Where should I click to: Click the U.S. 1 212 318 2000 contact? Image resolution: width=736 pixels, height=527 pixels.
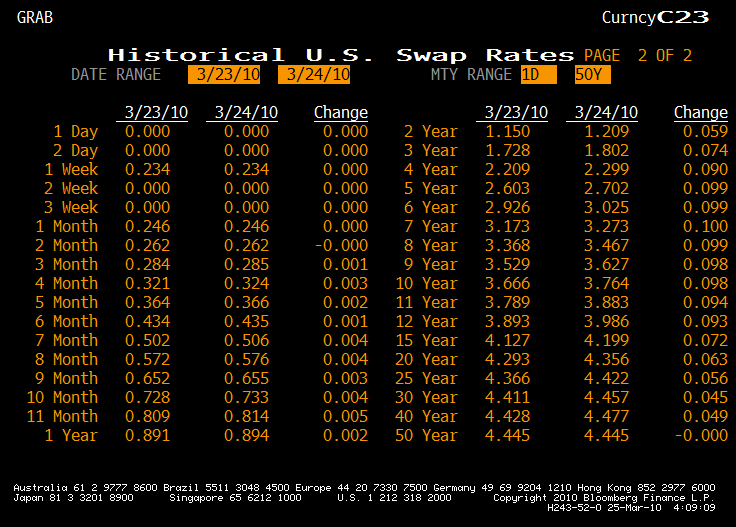394,497
